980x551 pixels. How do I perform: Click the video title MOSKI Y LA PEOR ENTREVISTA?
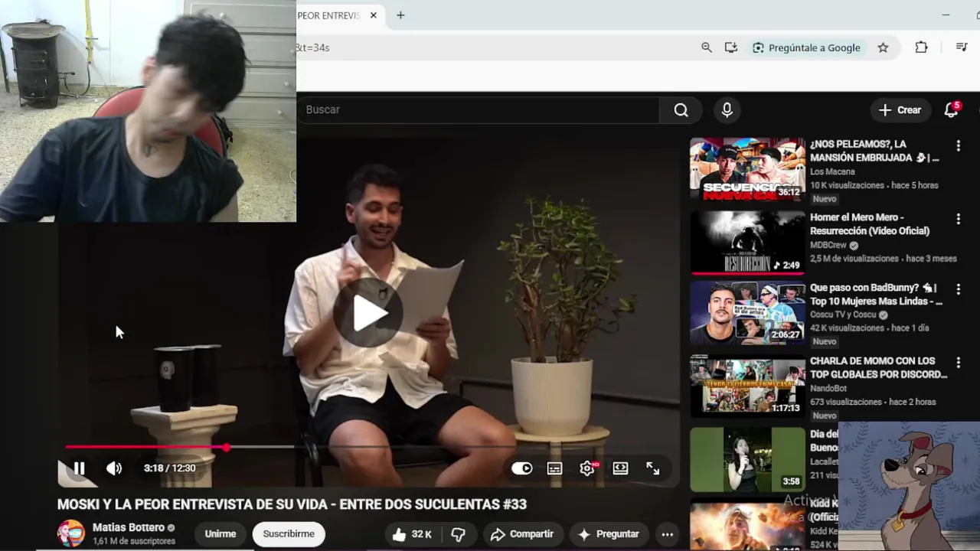pyautogui.click(x=292, y=504)
